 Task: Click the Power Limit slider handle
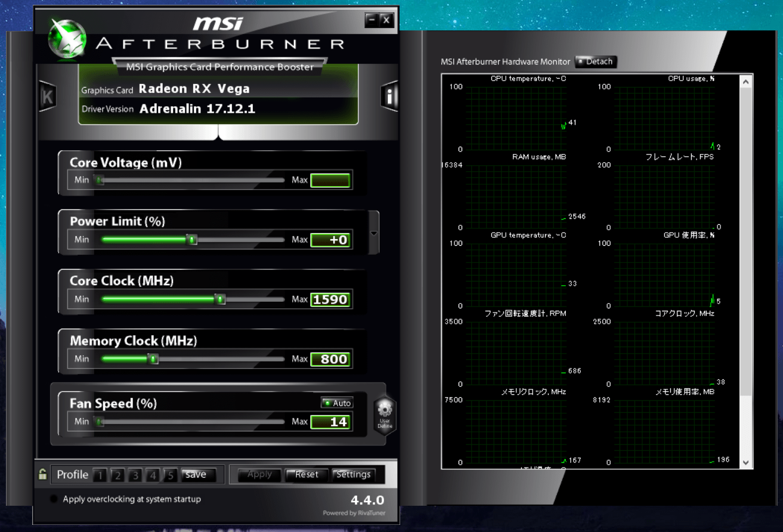click(192, 240)
